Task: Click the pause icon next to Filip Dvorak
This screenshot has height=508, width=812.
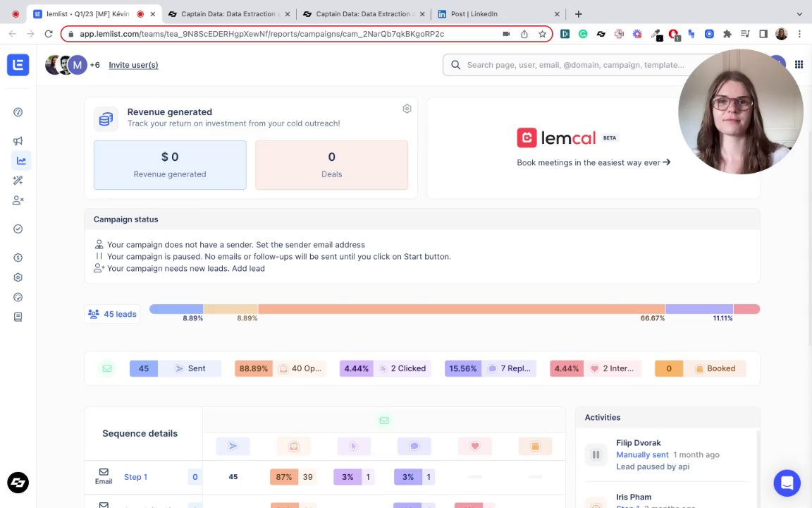Action: 596,454
